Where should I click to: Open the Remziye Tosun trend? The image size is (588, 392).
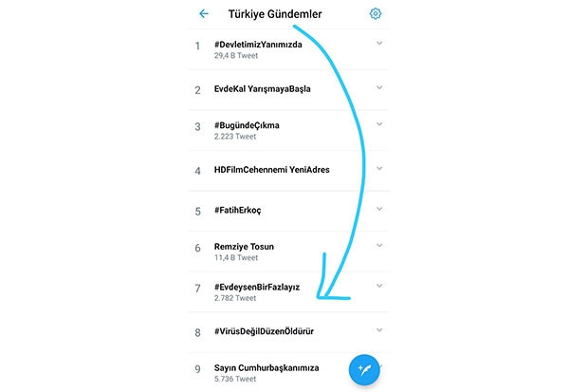(245, 247)
